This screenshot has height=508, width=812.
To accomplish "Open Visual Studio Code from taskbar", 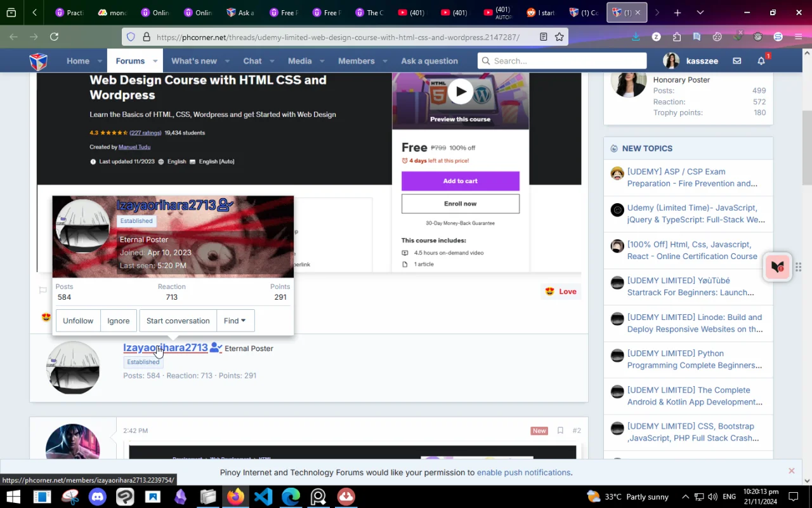I will (x=263, y=497).
